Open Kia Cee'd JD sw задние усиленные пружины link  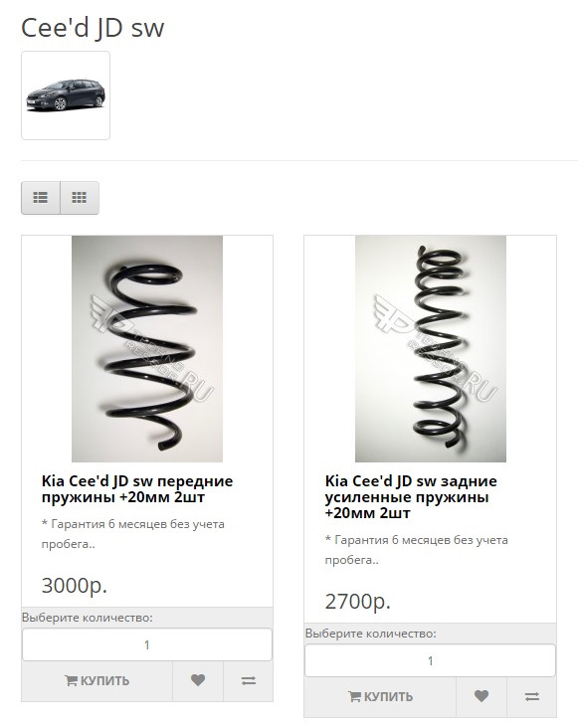click(411, 497)
